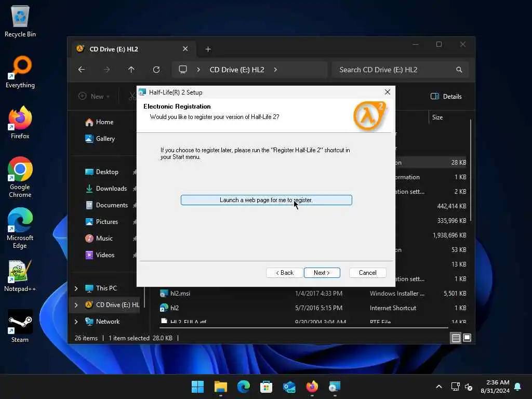Open a new File Explorer tab
This screenshot has width=532, height=399.
208,49
